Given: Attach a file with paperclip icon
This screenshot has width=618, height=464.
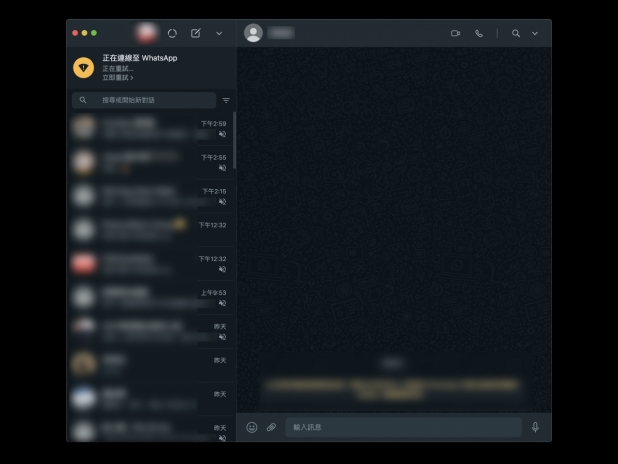Looking at the screenshot, I should pos(271,427).
